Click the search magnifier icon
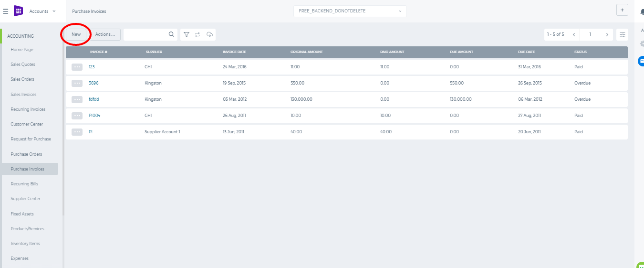This screenshot has width=644, height=268. [171, 34]
